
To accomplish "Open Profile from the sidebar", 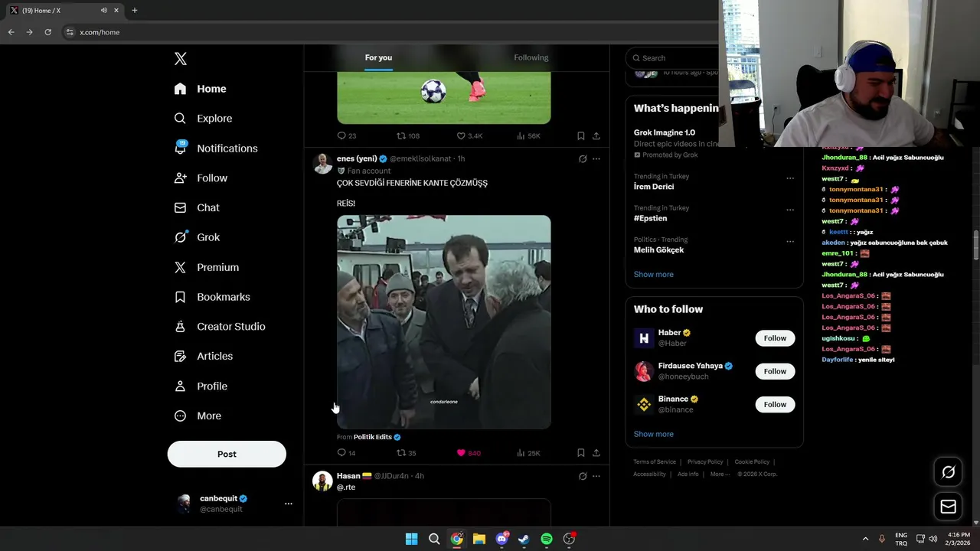I will point(201,386).
